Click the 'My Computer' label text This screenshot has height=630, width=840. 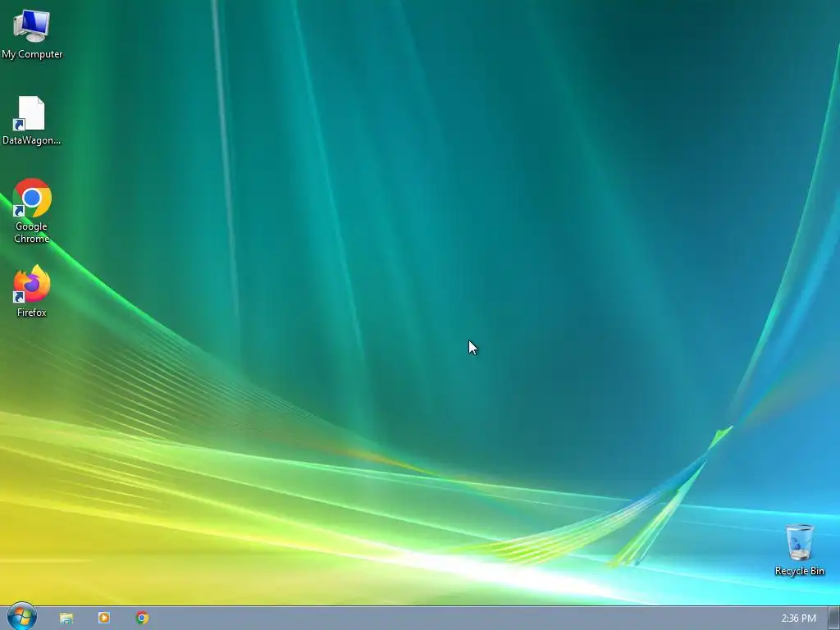32,54
